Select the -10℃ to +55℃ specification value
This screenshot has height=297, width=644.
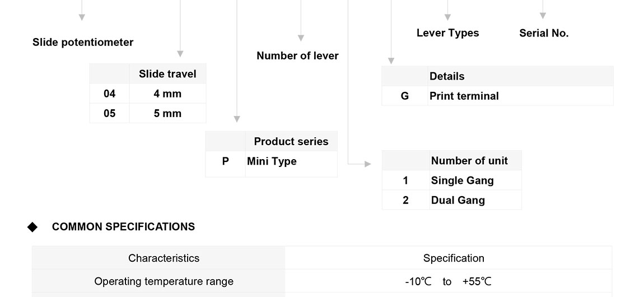pos(448,281)
